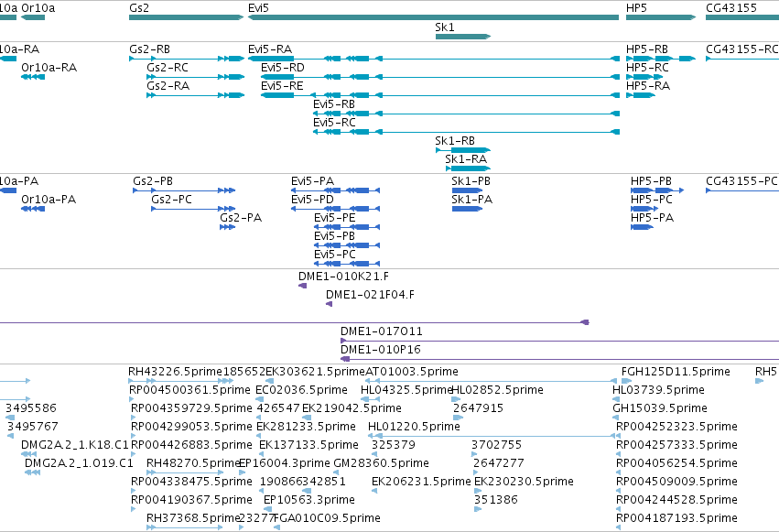Viewport: 779px width, 532px height.
Task: Select the EP10563.3prime EST label
Action: 309,501
